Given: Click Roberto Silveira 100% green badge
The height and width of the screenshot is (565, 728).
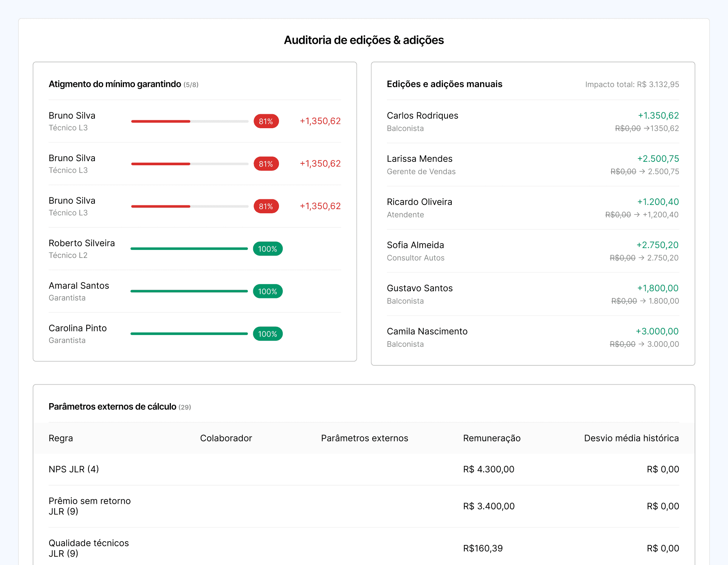Looking at the screenshot, I should pos(268,249).
